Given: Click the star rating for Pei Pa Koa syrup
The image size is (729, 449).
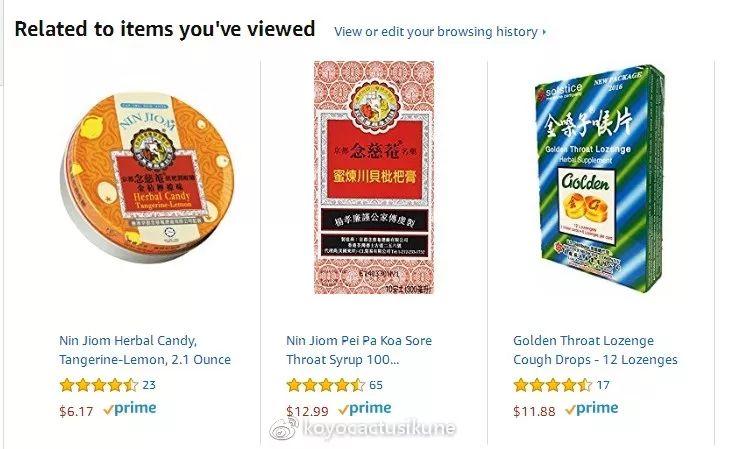Looking at the screenshot, I should 325,385.
